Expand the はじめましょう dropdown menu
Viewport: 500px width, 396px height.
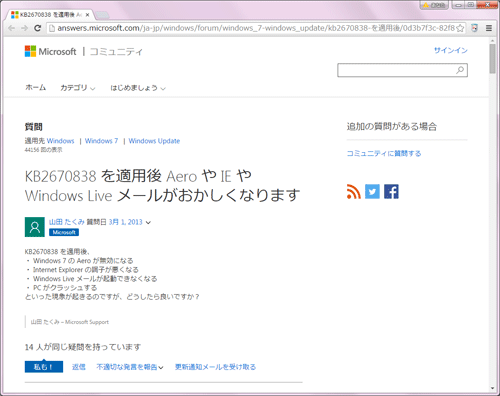(x=138, y=88)
